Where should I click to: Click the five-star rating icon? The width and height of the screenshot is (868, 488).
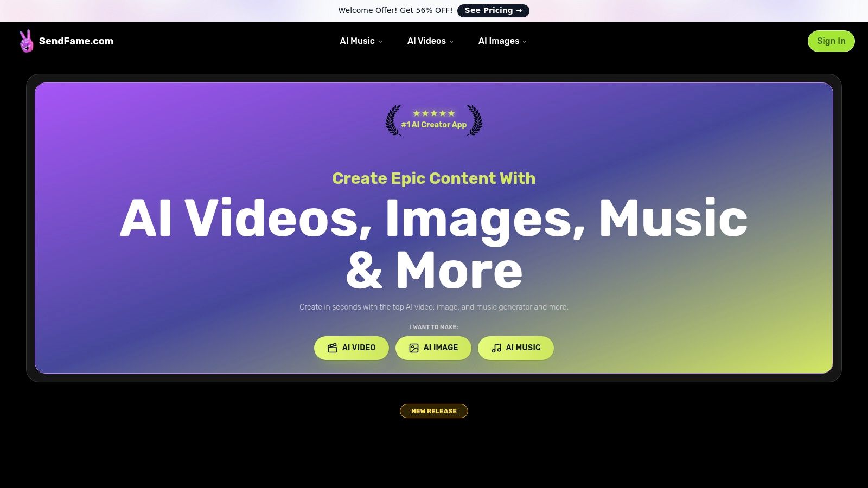coord(433,113)
